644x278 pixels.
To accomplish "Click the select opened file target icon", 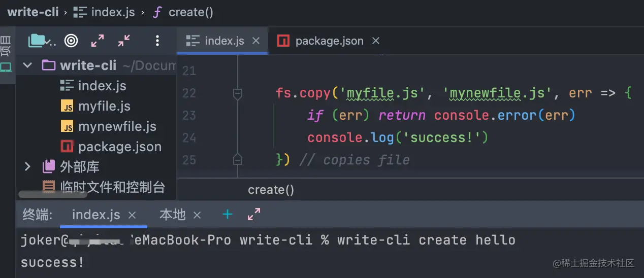I will (71, 41).
